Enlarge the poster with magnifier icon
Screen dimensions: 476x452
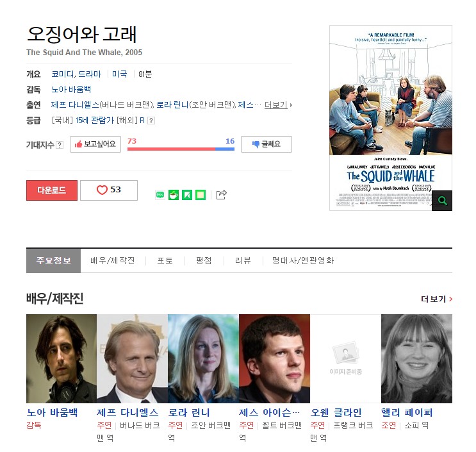coord(442,201)
